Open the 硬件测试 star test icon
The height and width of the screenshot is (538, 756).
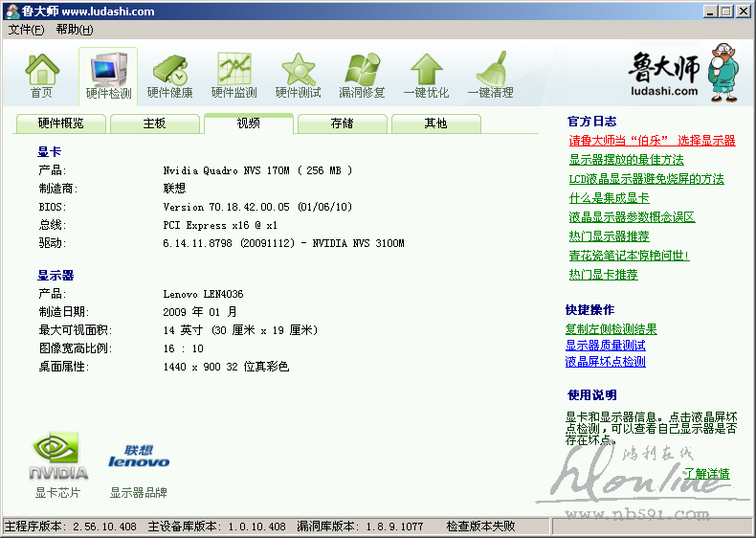click(298, 76)
